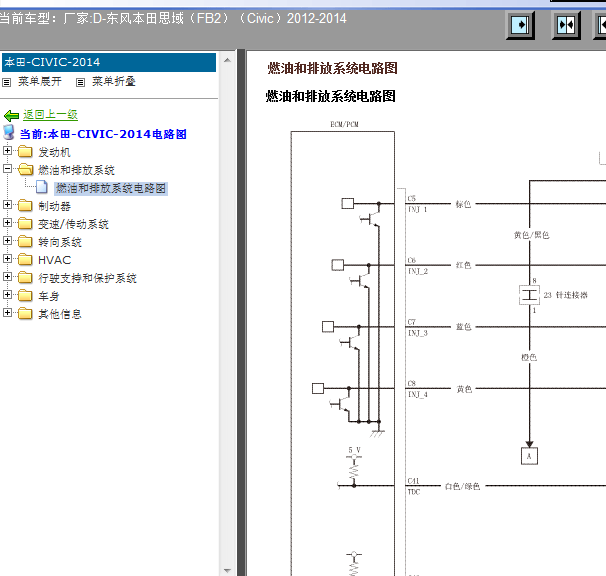606x576 pixels.
Task: Click the connector A box in diagram
Action: [529, 456]
